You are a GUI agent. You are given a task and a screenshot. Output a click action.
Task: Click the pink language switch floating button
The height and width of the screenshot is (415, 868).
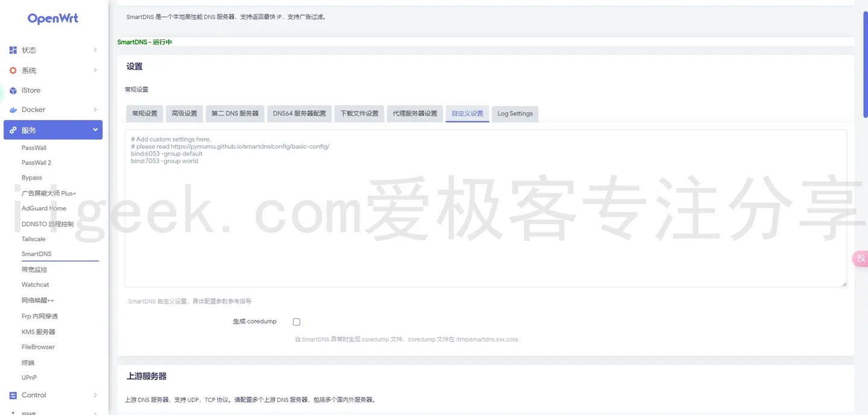coord(860,258)
